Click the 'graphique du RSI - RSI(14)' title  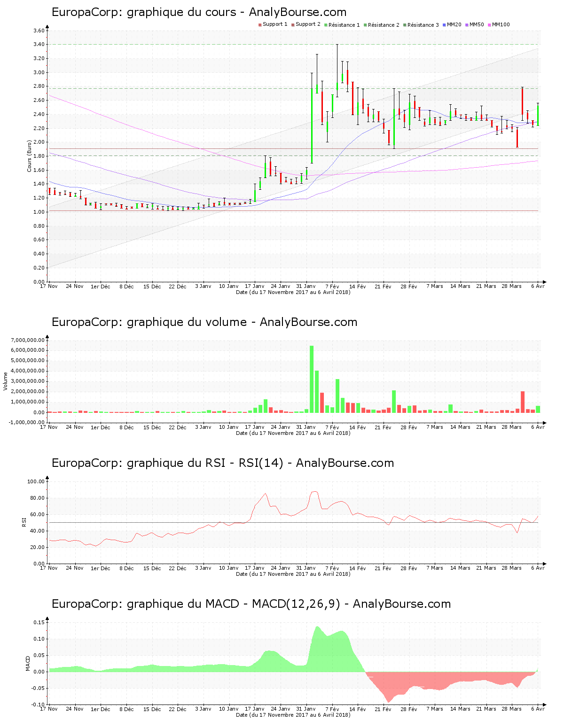(223, 463)
